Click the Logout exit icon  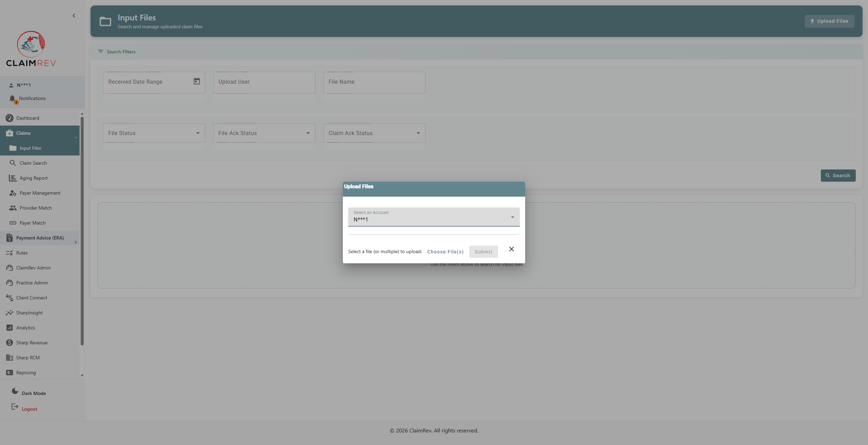[15, 407]
